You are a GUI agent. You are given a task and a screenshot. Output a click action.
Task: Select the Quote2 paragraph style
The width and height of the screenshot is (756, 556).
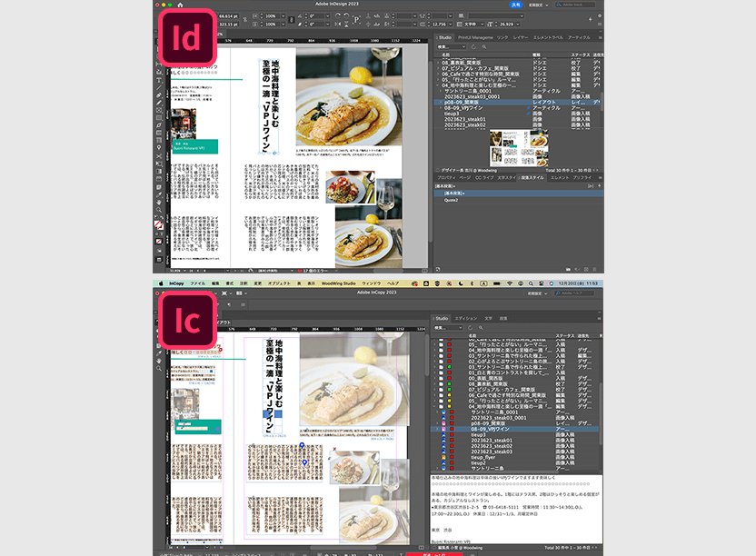pos(451,200)
